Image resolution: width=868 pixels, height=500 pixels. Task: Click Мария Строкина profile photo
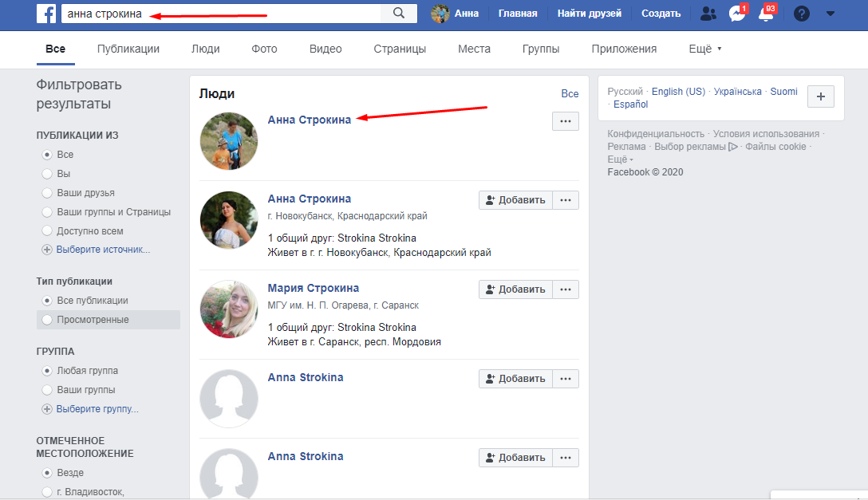point(229,309)
